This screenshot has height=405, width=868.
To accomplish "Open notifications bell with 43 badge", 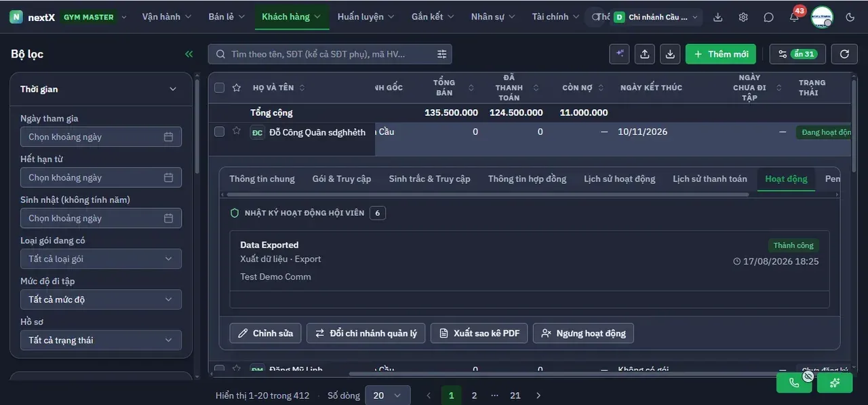I will pos(794,17).
